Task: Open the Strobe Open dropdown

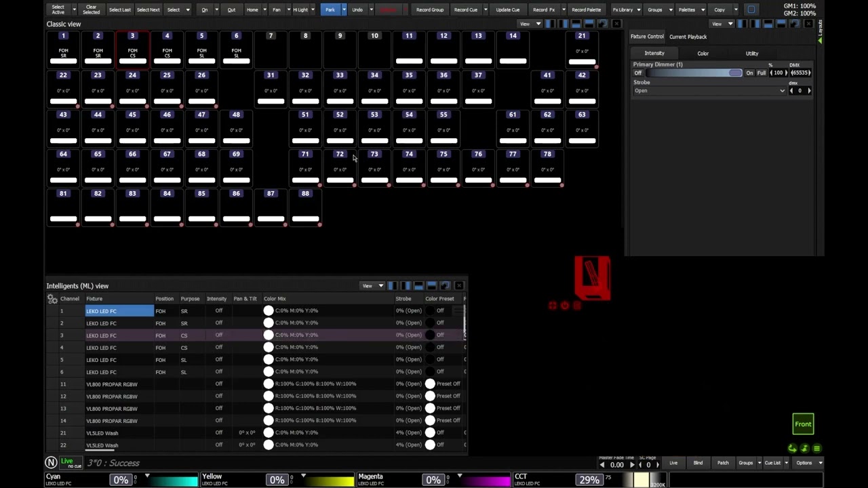Action: click(x=709, y=91)
